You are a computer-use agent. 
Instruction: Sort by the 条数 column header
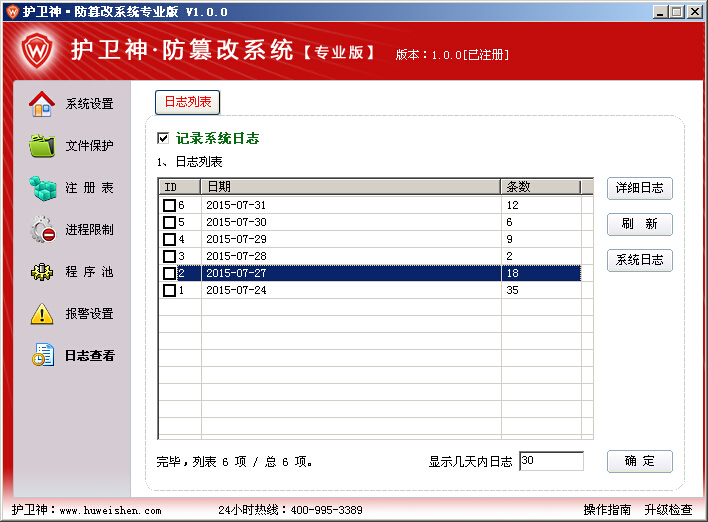click(540, 186)
